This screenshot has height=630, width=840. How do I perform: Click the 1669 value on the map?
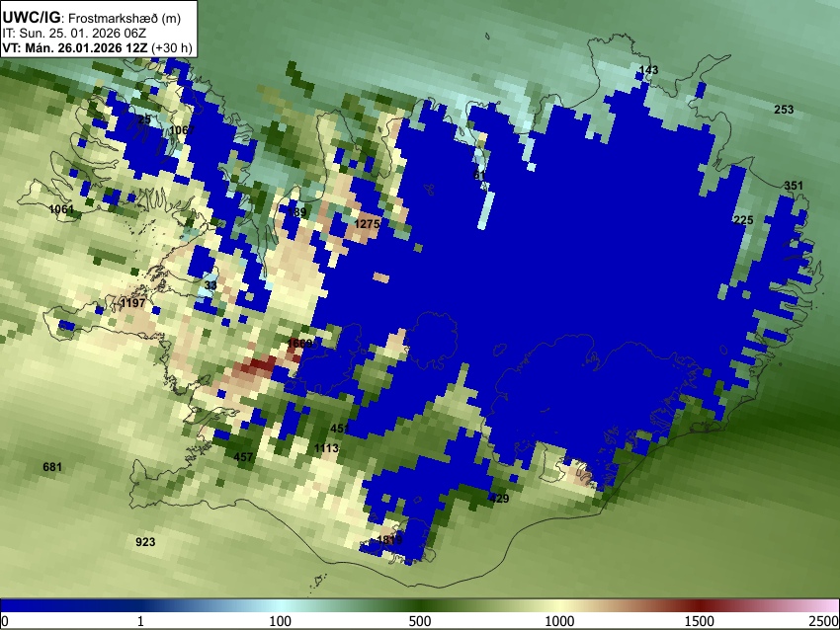click(299, 344)
